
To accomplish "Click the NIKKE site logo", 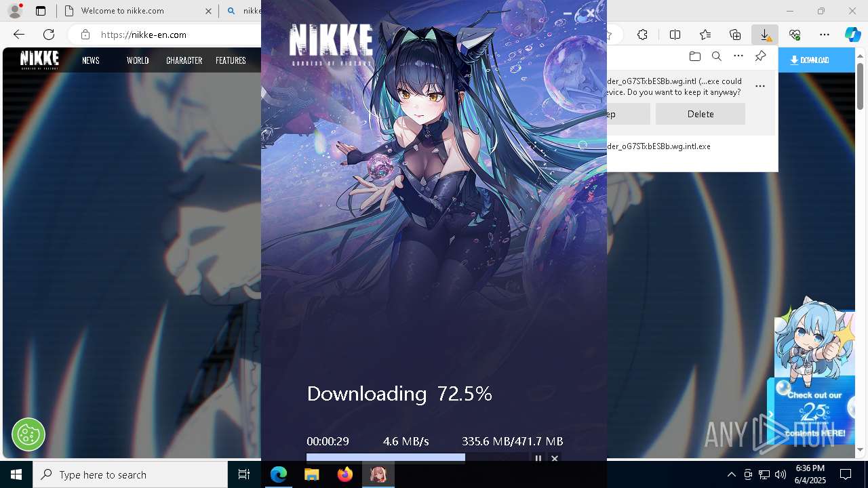I will [39, 60].
